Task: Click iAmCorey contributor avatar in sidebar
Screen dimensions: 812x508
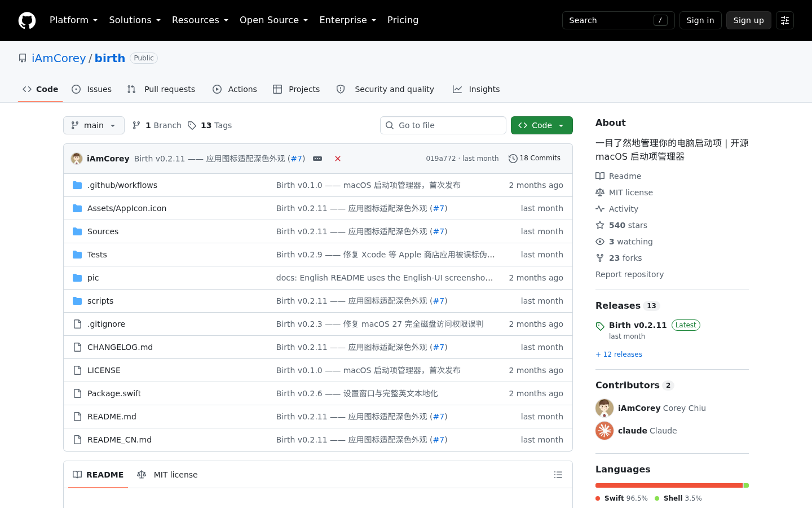Action: pos(604,408)
